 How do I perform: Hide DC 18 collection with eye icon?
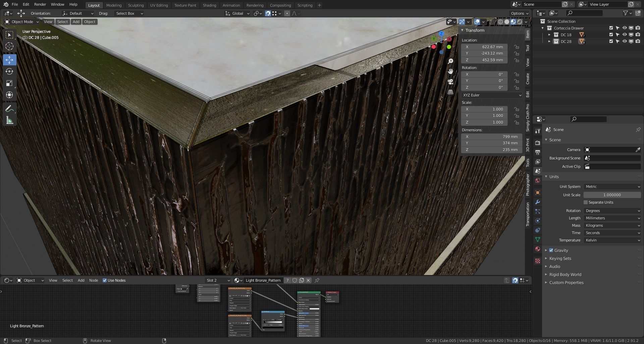[x=625, y=35]
